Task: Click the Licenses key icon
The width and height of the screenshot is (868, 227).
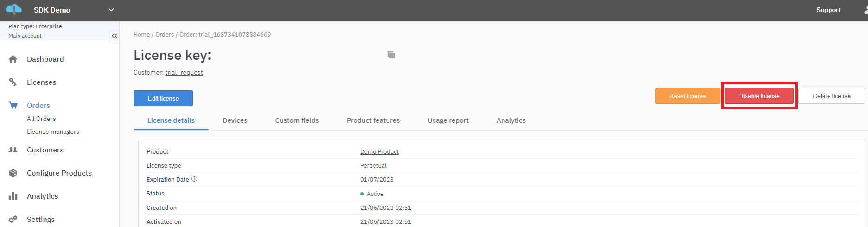Action: (x=13, y=82)
